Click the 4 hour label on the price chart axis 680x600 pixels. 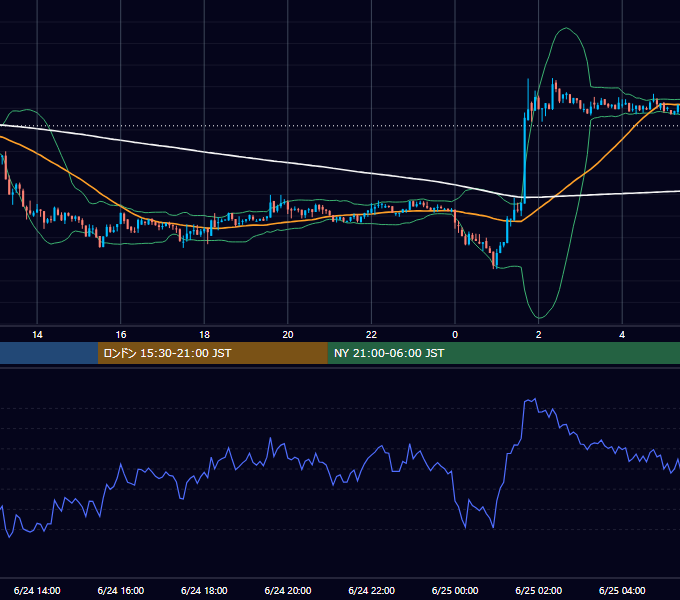(x=622, y=335)
